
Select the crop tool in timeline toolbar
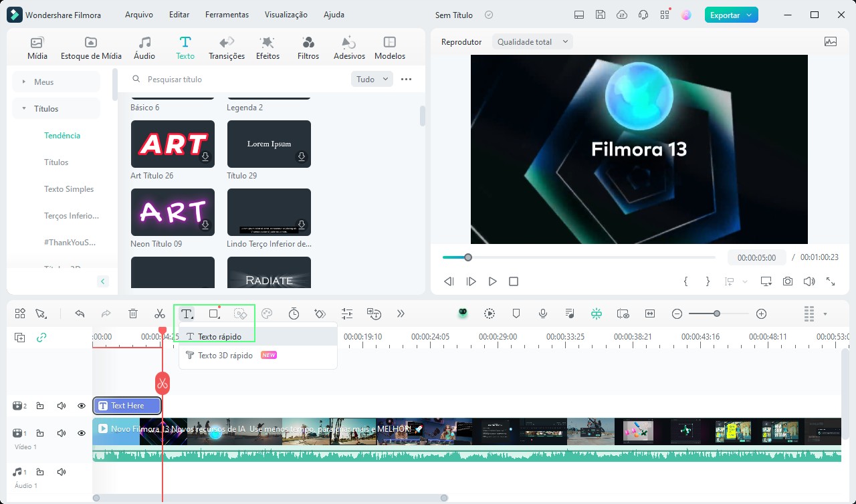pyautogui.click(x=214, y=313)
